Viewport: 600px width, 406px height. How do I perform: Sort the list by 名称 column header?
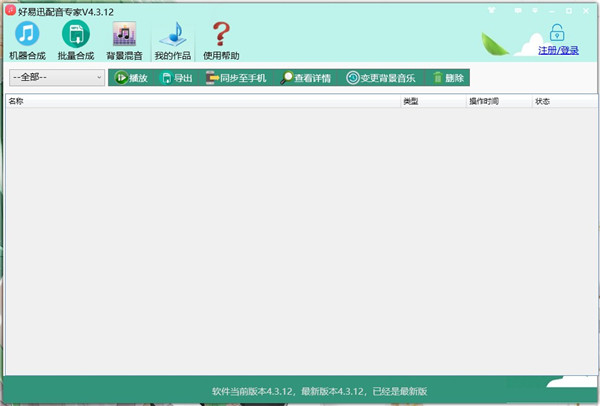(200, 101)
